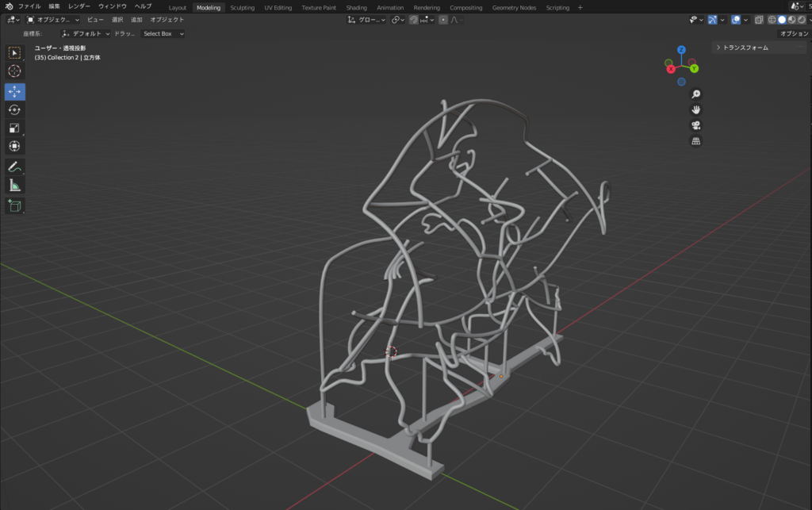Open the 選択 viewport menu
This screenshot has width=812, height=510.
(117, 20)
